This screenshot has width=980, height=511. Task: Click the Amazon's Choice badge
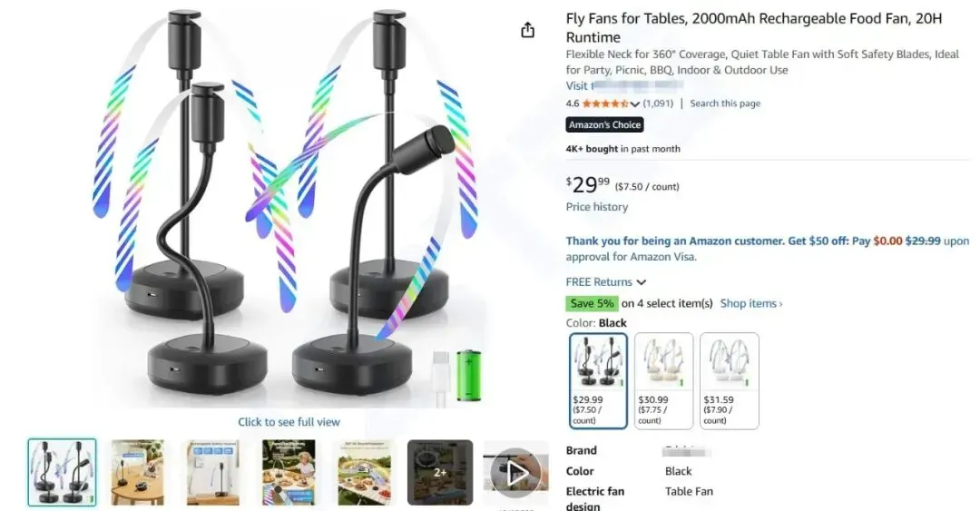click(604, 124)
